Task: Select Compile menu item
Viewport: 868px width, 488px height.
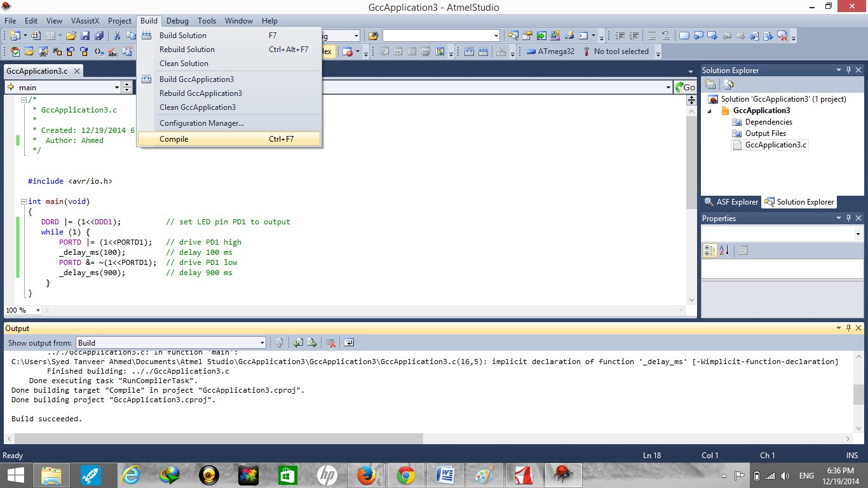Action: click(229, 139)
